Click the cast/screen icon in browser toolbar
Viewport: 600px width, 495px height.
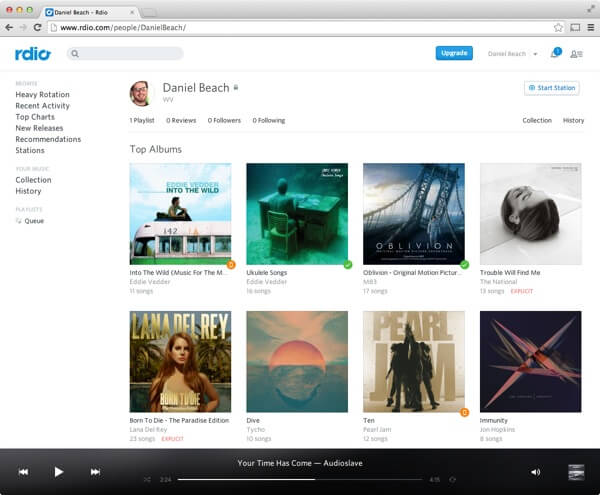point(575,28)
